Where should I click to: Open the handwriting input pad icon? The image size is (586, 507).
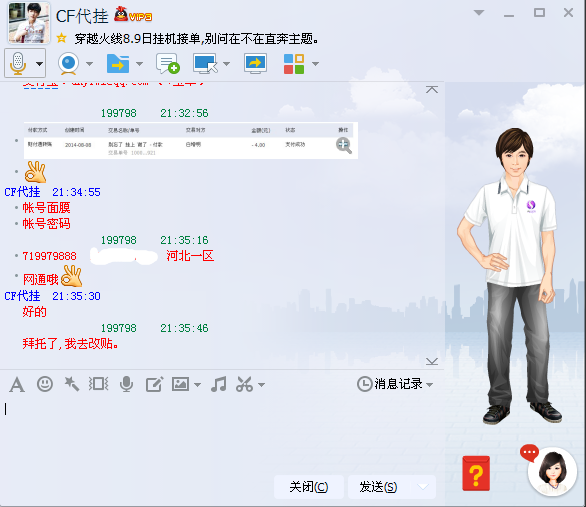(x=154, y=384)
